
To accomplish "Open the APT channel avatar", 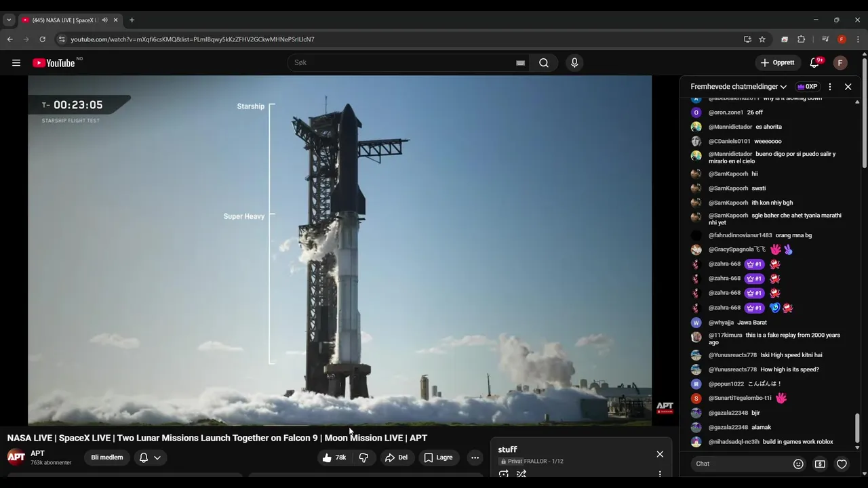I will click(16, 457).
